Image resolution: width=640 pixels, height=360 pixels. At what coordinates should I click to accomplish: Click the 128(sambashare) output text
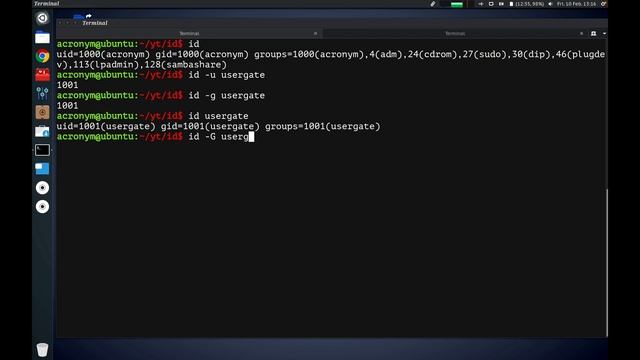(x=186, y=65)
